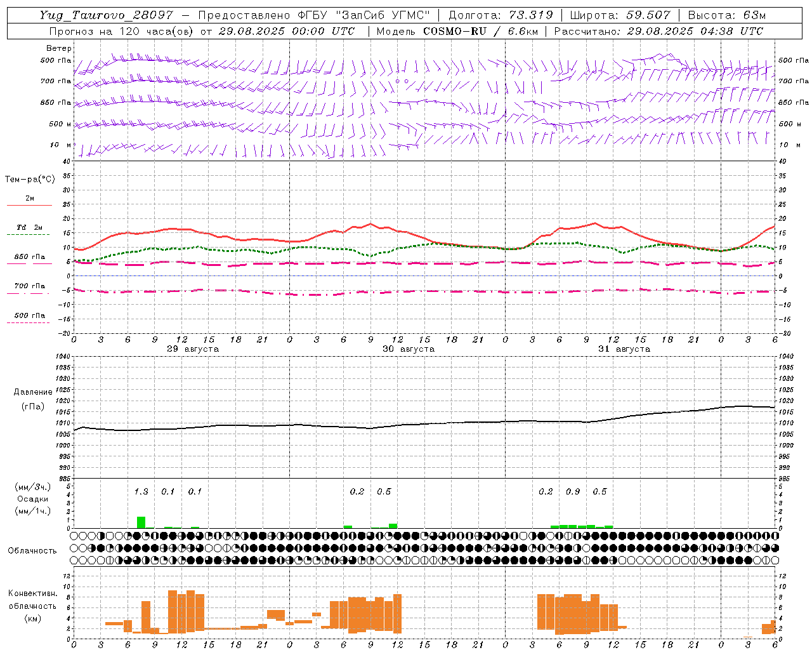Viewport: 812px width, 650px height.
Task: Click the 'Тем-ра(°C)' temperature panel label
Action: (x=30, y=179)
